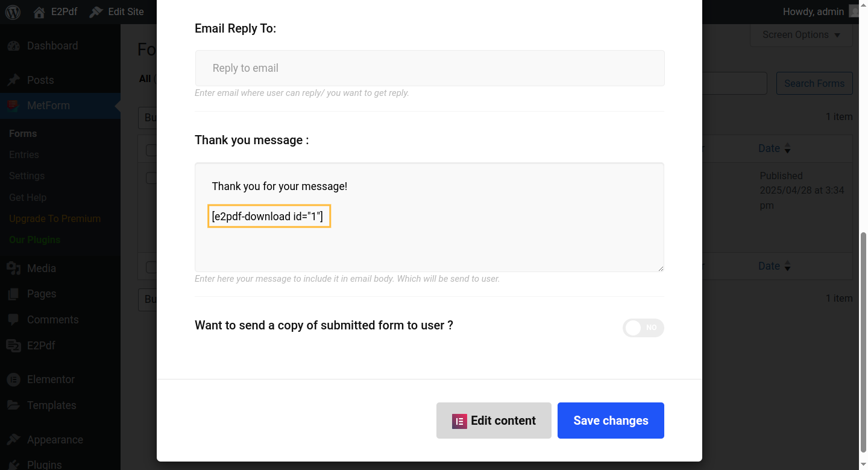Click the Edit content button
This screenshot has width=868, height=470.
coord(494,421)
